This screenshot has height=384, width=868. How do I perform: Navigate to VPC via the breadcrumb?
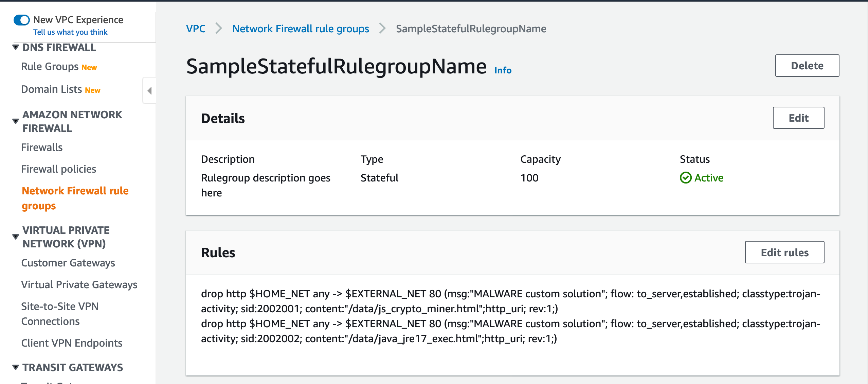tap(195, 29)
